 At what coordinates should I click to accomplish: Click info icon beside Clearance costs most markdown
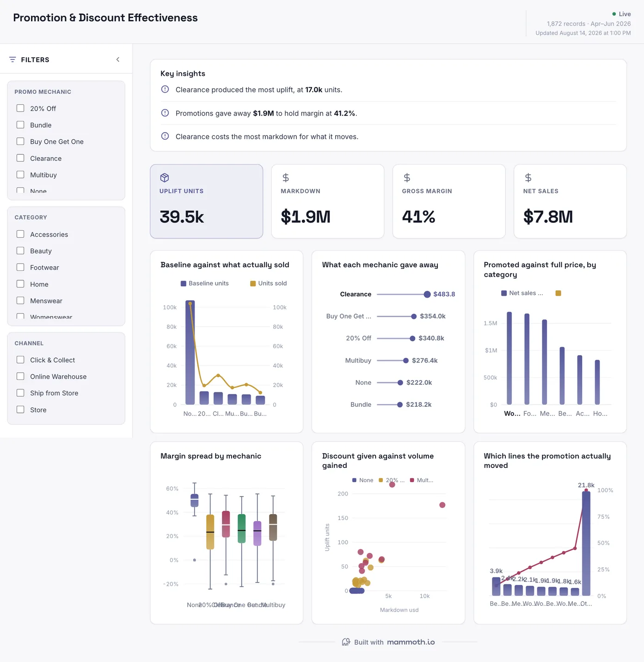pos(165,136)
